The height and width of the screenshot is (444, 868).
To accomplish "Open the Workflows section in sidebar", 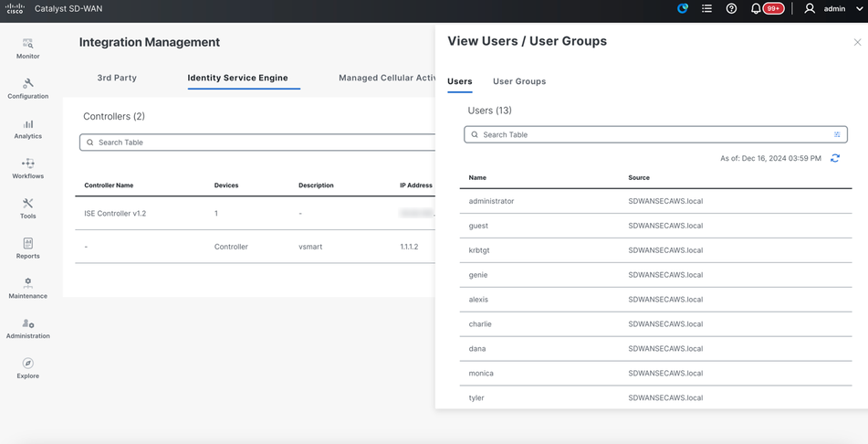I will coord(27,168).
